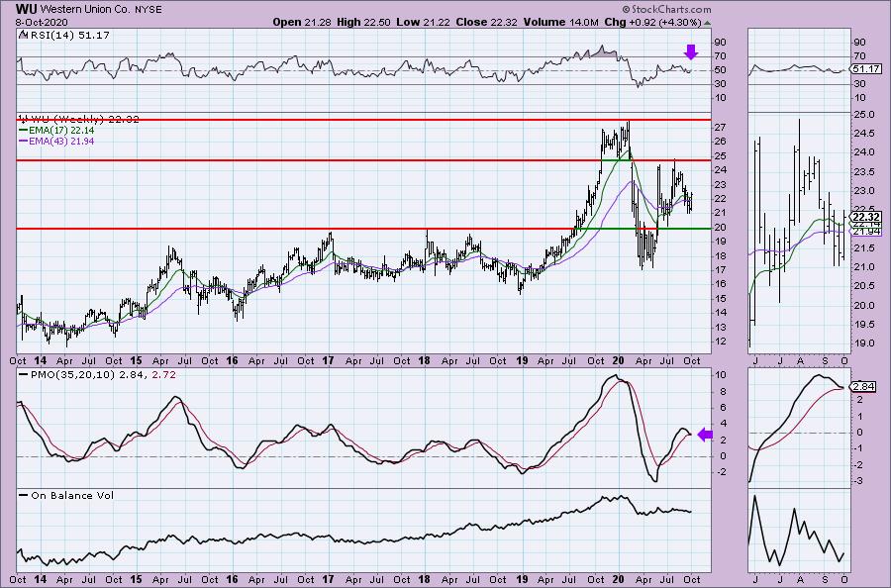Click the black line swatch beside PMO label
The image size is (891, 588).
coord(24,375)
